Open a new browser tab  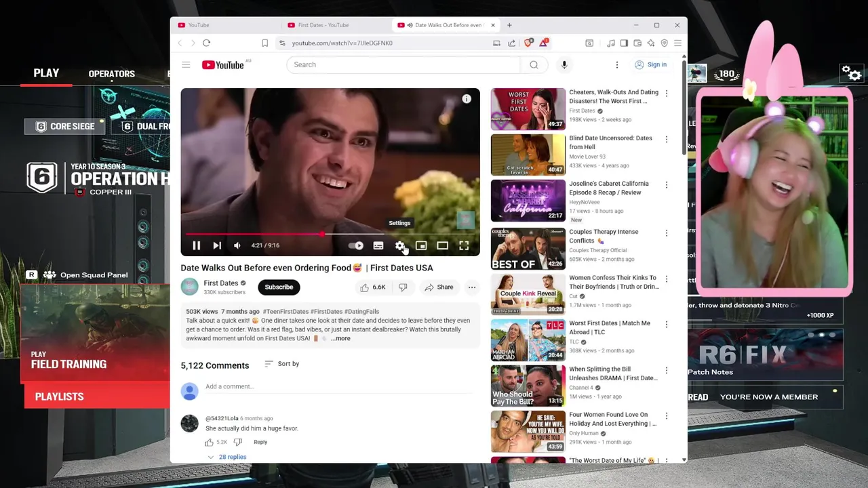coord(509,25)
